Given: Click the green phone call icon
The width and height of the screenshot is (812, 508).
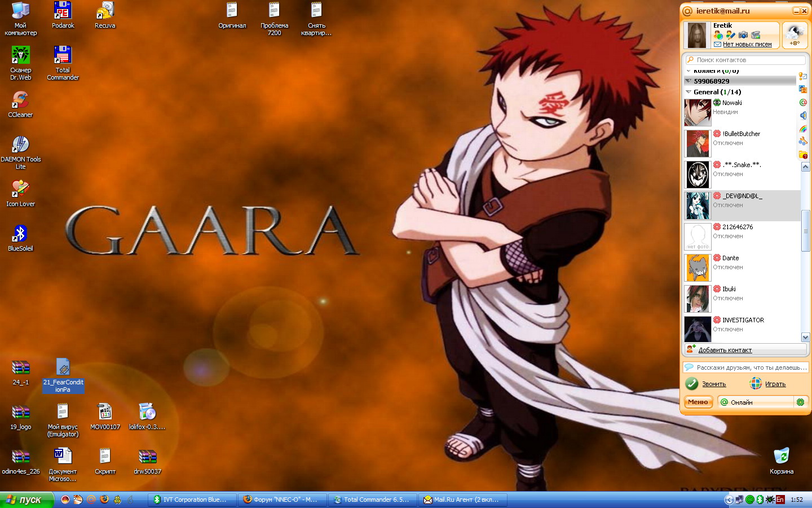Looking at the screenshot, I should (x=692, y=384).
